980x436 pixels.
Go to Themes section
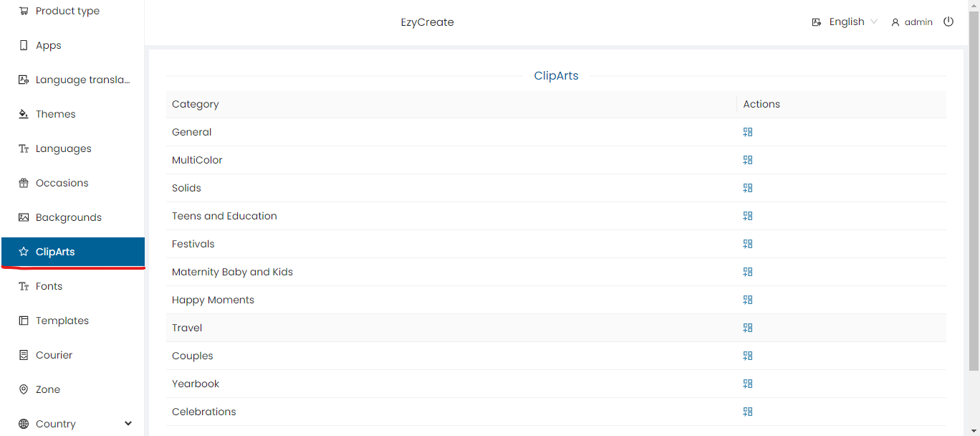(x=72, y=114)
